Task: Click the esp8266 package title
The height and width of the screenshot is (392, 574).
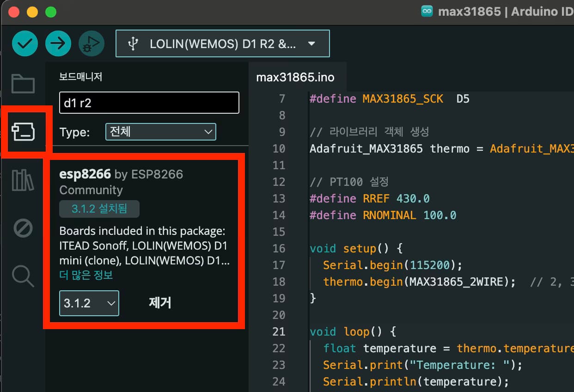Action: (x=85, y=174)
